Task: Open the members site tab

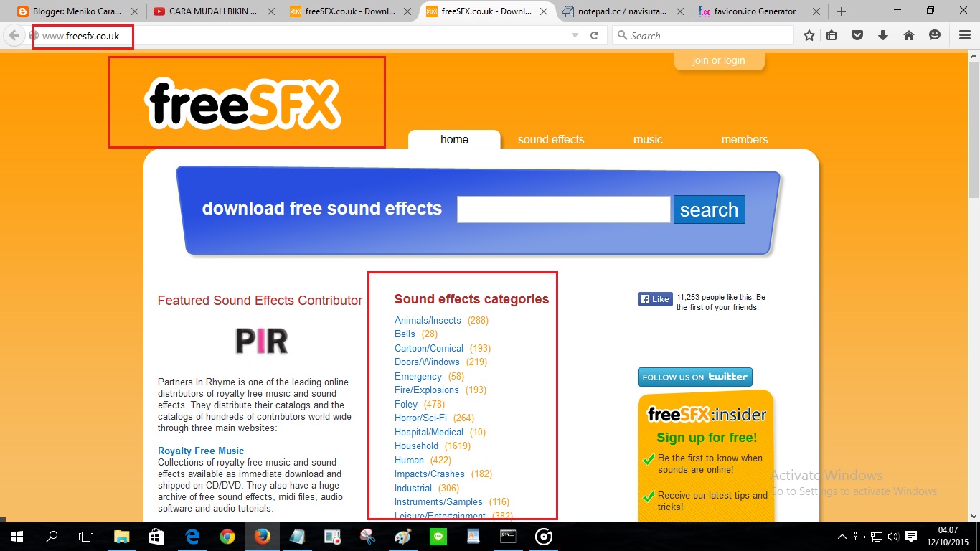Action: pos(745,139)
